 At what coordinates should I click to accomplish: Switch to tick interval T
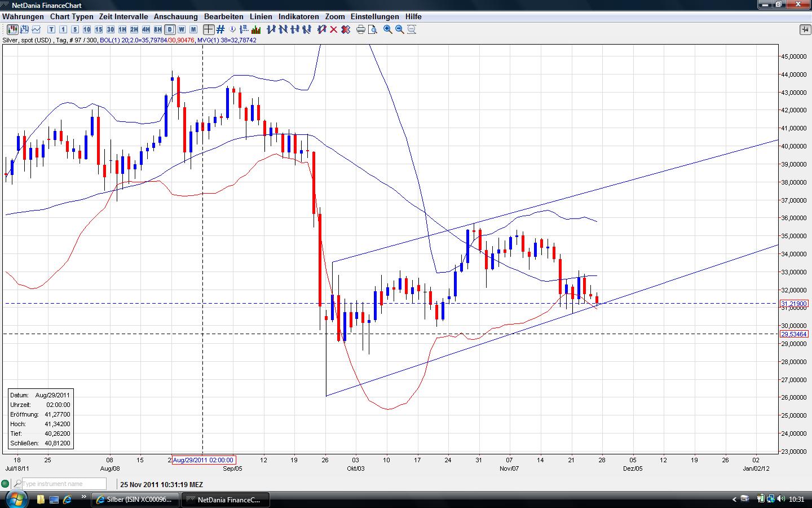point(51,29)
